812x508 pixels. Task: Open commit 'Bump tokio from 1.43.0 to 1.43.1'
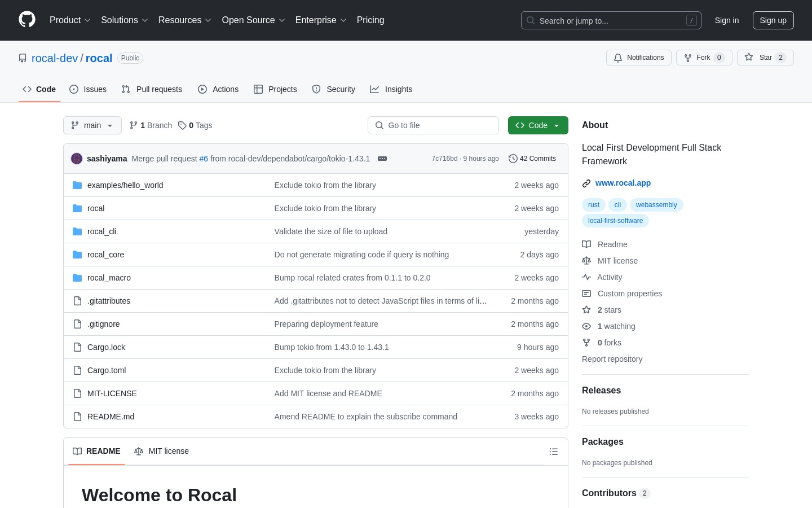tap(332, 347)
